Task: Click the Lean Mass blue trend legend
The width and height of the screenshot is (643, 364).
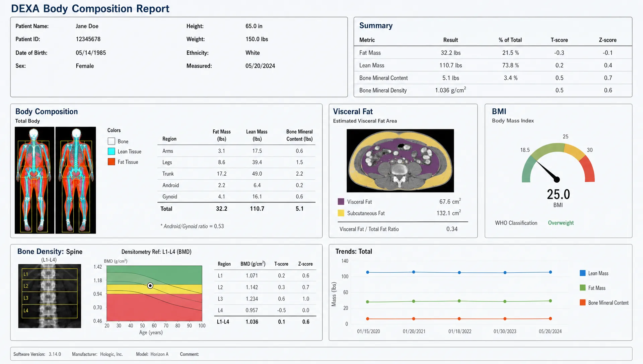Action: 583,273
